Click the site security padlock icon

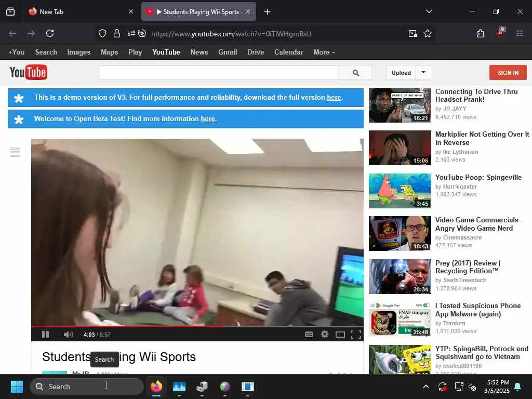(117, 33)
